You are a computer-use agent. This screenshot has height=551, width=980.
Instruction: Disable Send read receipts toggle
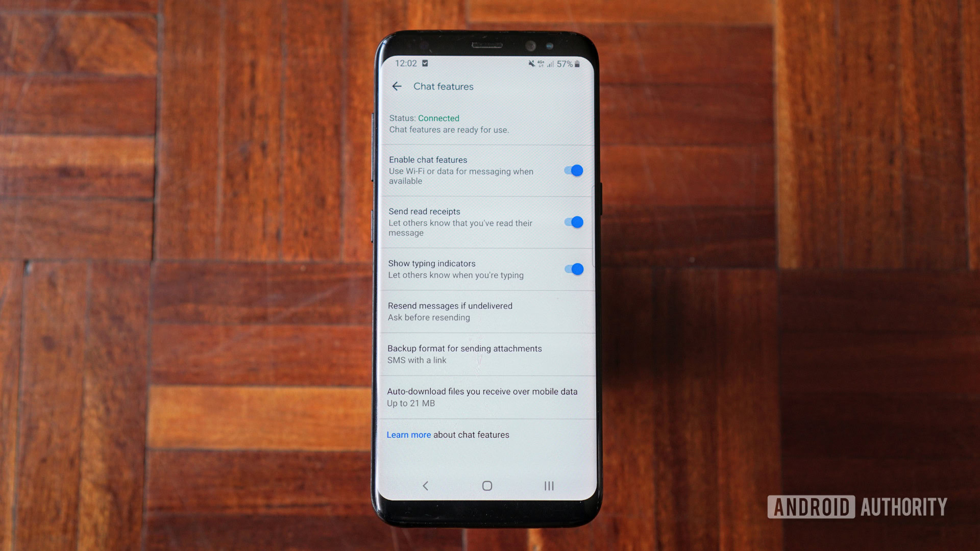click(x=572, y=222)
